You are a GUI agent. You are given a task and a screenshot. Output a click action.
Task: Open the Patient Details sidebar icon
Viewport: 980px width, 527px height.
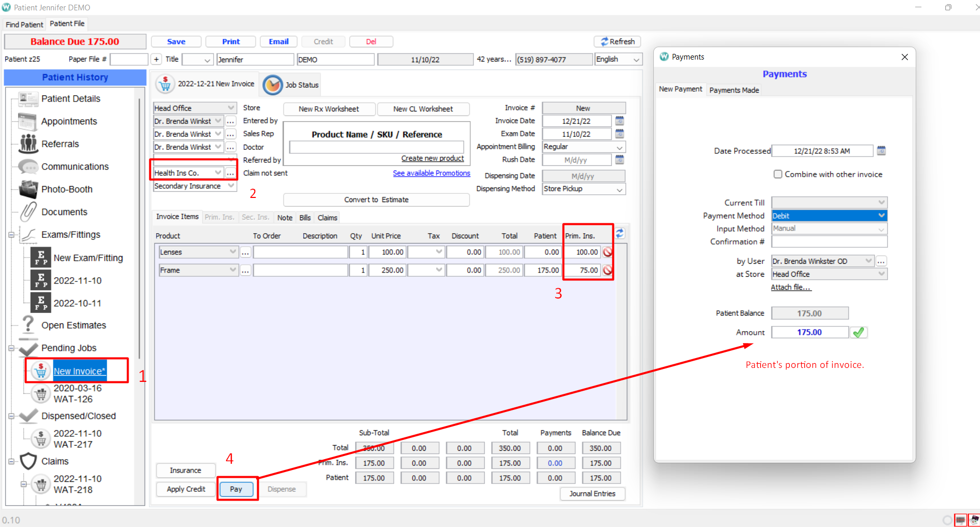pyautogui.click(x=27, y=98)
